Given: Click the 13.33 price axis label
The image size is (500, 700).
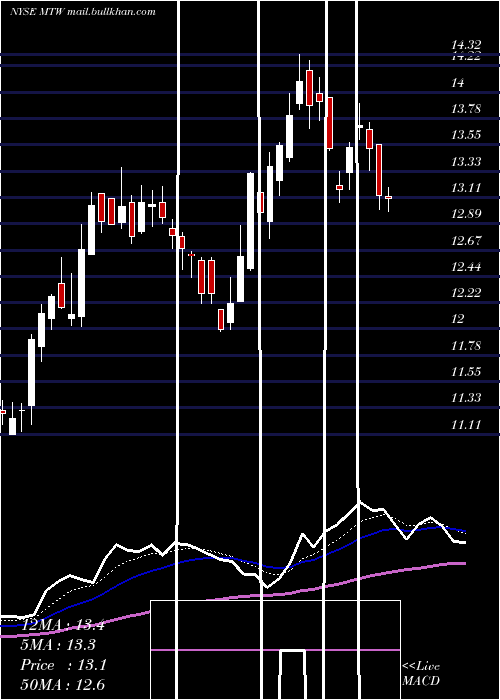Looking at the screenshot, I should (x=466, y=161).
